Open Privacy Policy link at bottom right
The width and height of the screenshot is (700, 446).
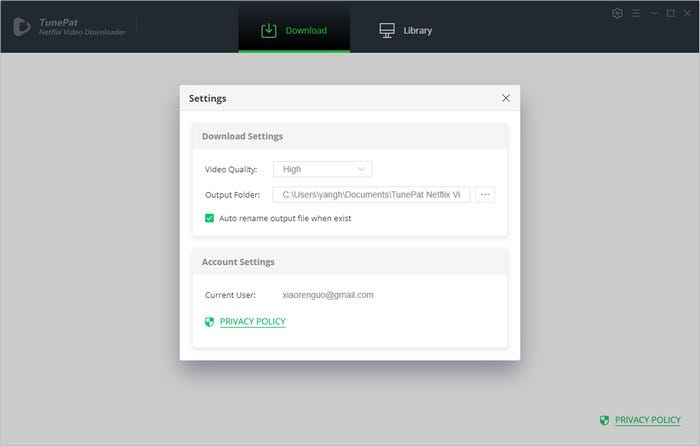(x=648, y=420)
